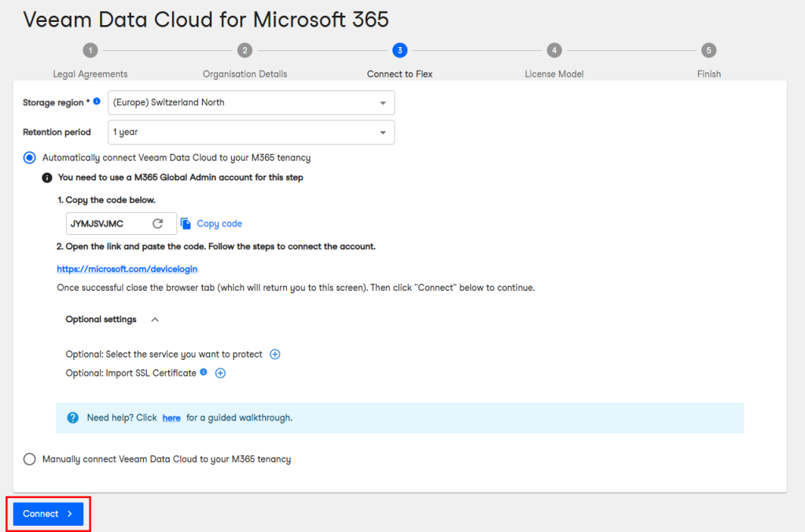Viewport: 805px width, 532px height.
Task: Click the device code field JYMJSVJMC
Action: pyautogui.click(x=121, y=224)
